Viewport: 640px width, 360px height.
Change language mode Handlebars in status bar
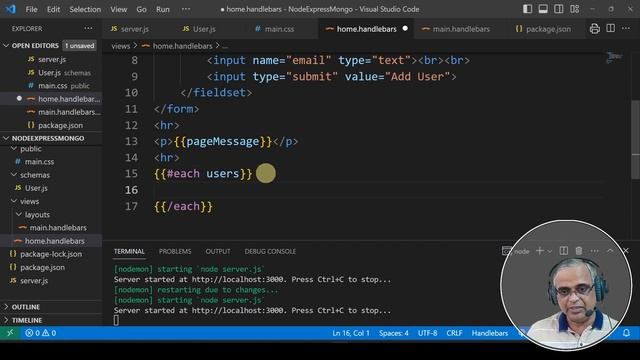point(490,333)
